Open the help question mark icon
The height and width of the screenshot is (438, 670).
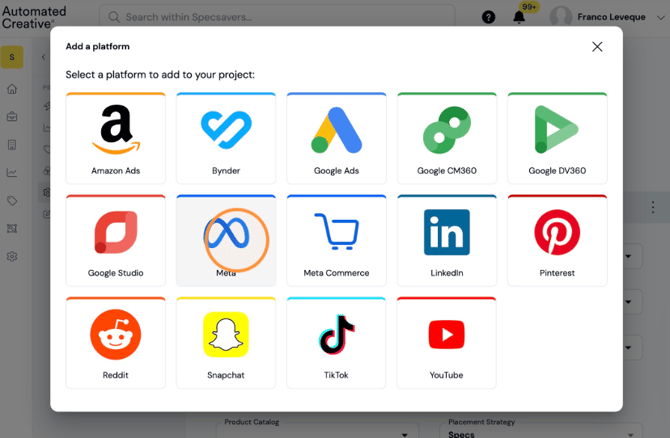pos(488,17)
